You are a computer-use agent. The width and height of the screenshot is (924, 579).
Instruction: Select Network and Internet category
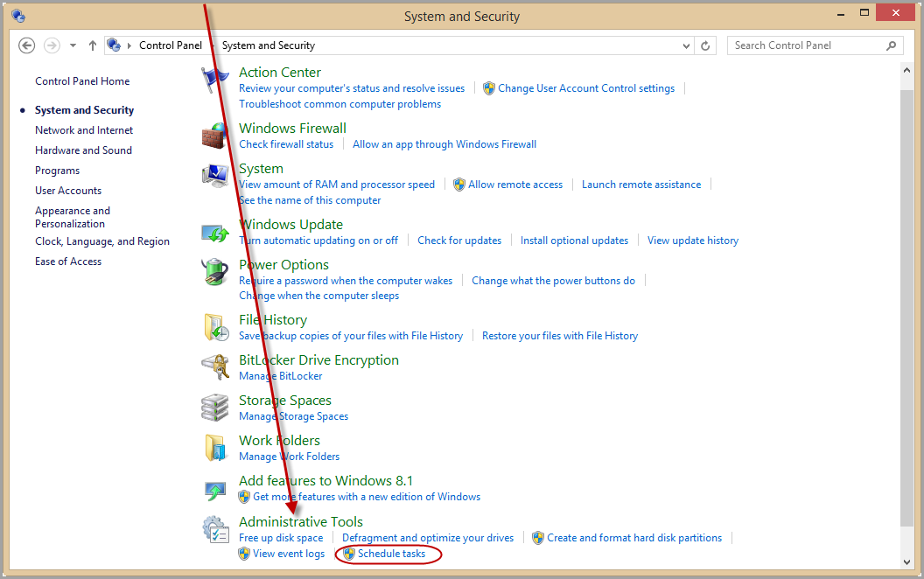84,130
